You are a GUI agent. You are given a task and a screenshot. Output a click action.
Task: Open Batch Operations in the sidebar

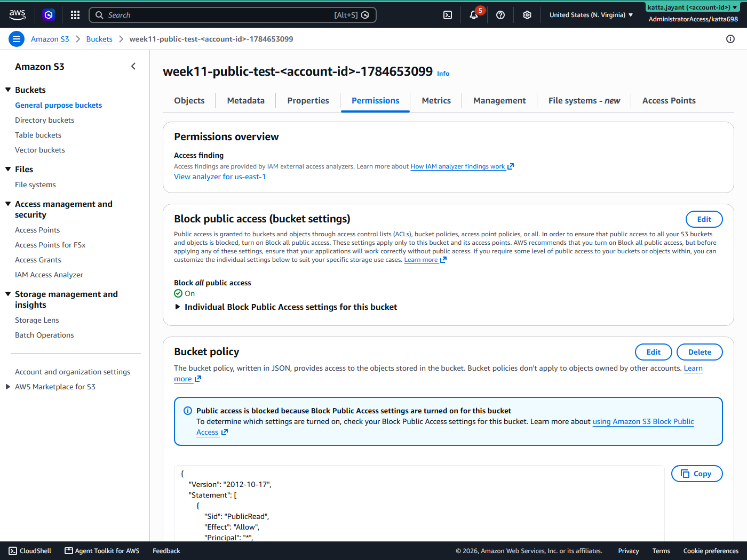44,335
